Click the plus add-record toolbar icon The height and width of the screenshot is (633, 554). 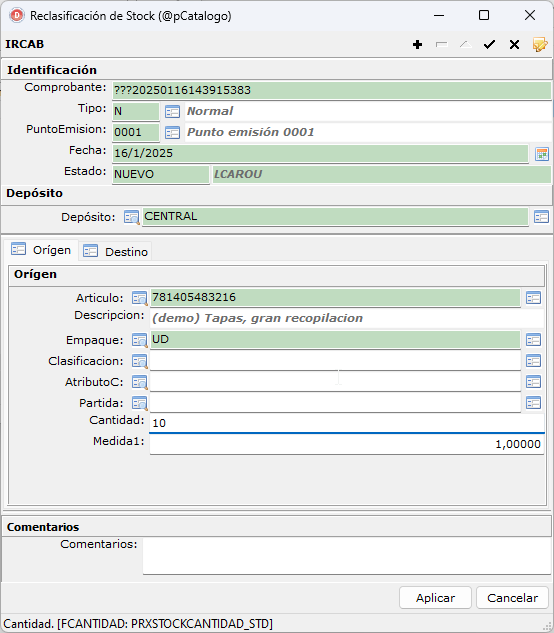[418, 44]
